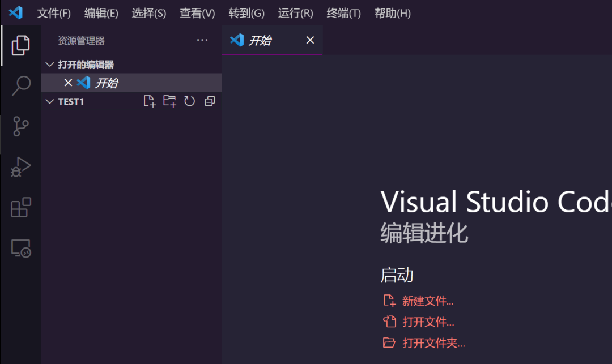
Task: Click the 启动 section heading
Action: click(x=397, y=275)
